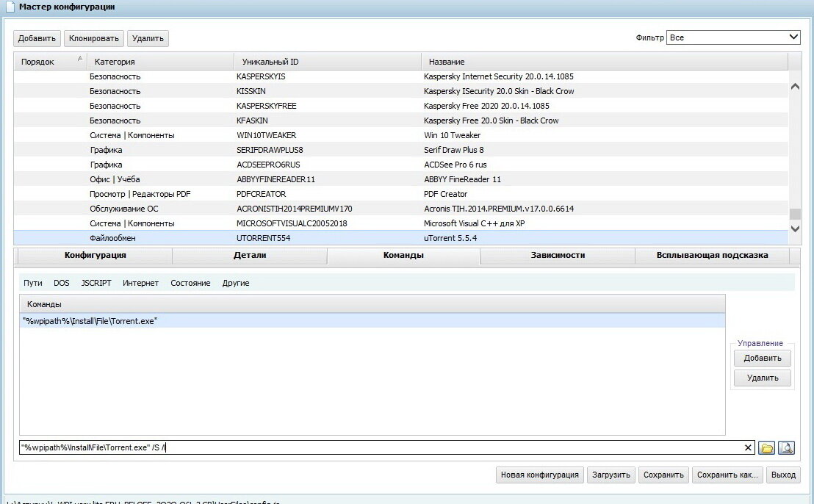The width and height of the screenshot is (814, 504).
Task: Click the top Добавить button above the list
Action: pos(37,38)
